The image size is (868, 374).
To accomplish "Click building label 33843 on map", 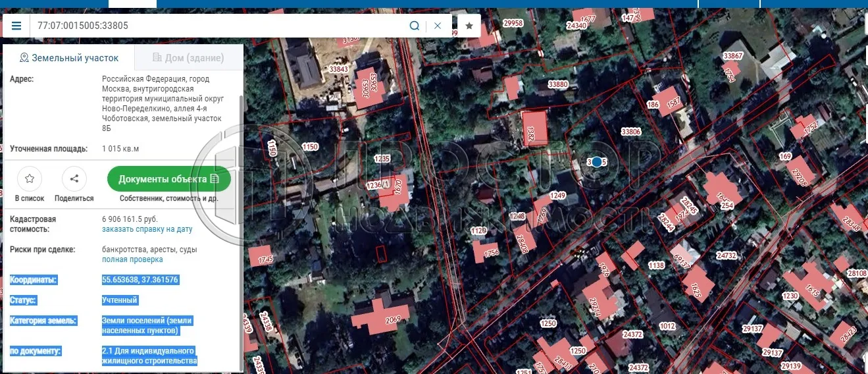I will (x=339, y=69).
